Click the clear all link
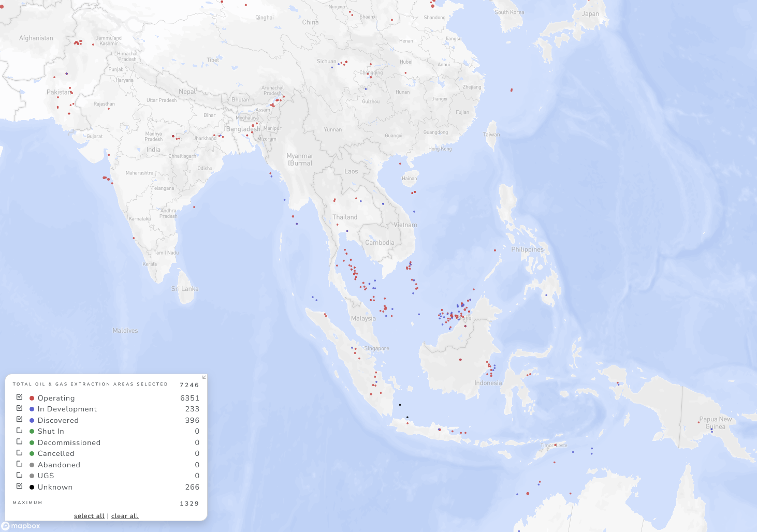The width and height of the screenshot is (757, 532). click(125, 516)
